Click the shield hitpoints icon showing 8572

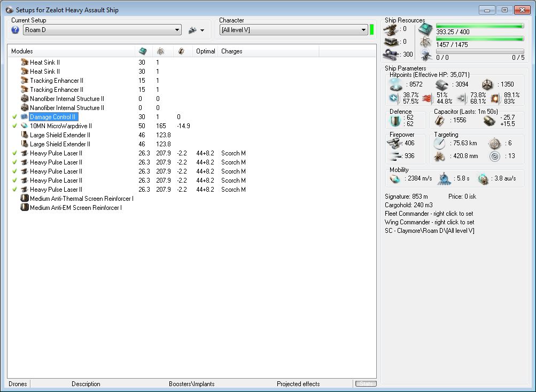point(395,84)
